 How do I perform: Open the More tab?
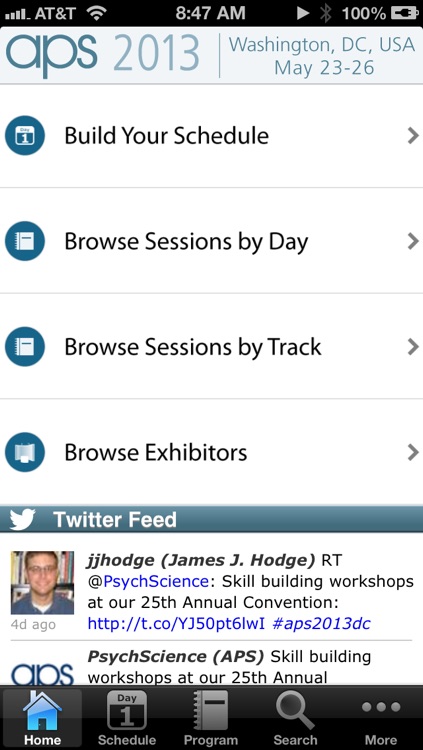click(x=381, y=718)
